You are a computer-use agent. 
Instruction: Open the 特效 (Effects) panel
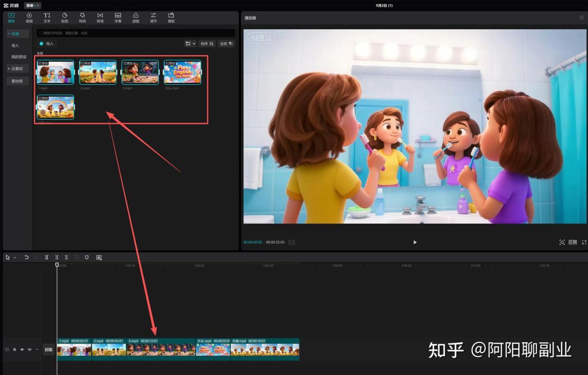pos(82,17)
